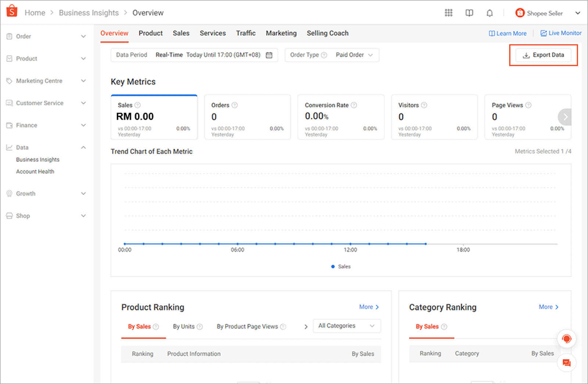Click the Order Type help icon
Image resolution: width=588 pixels, height=384 pixels.
click(324, 55)
